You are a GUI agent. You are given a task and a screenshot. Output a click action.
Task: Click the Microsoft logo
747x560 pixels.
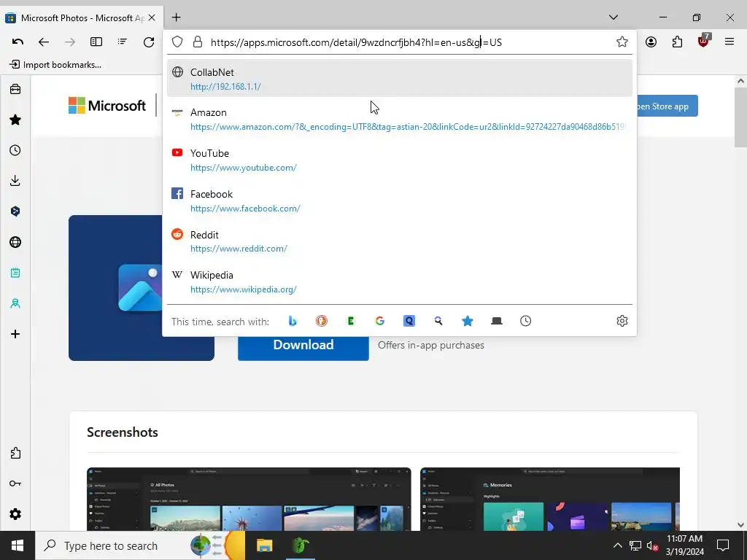[x=107, y=105]
